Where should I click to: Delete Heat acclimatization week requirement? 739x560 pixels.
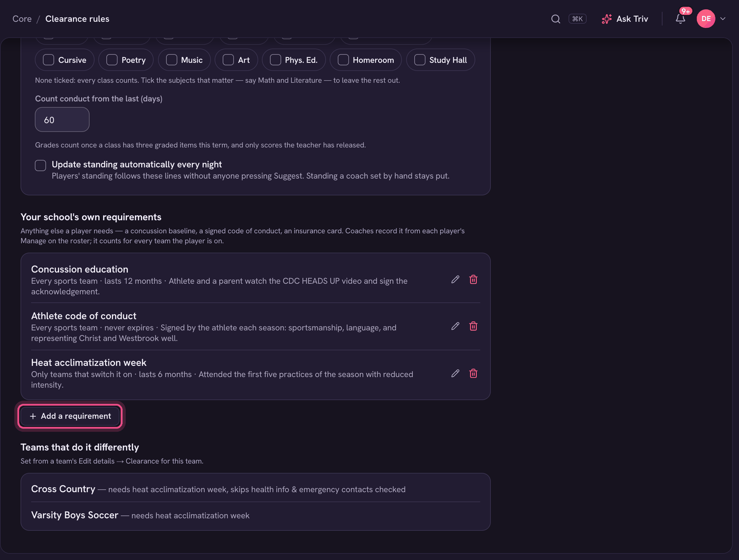click(473, 374)
